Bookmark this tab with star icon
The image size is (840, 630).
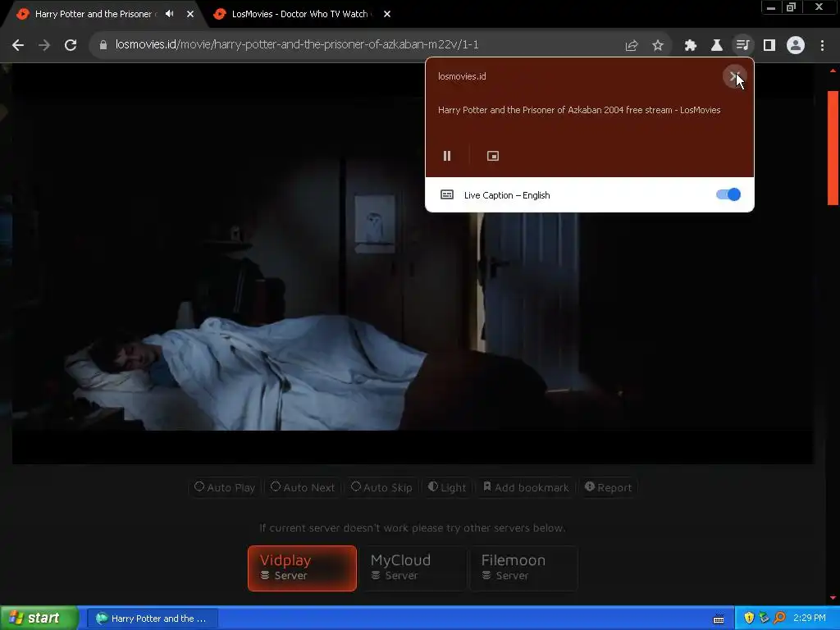coord(658,46)
